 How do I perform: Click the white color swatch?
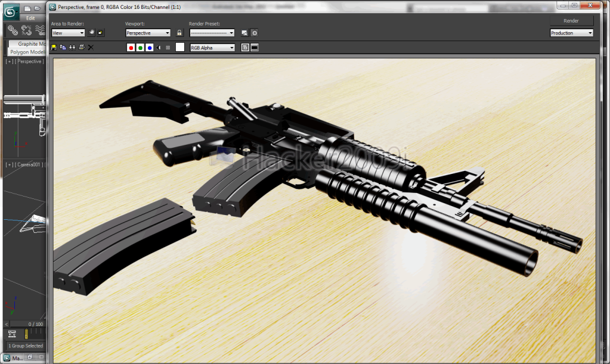[179, 48]
